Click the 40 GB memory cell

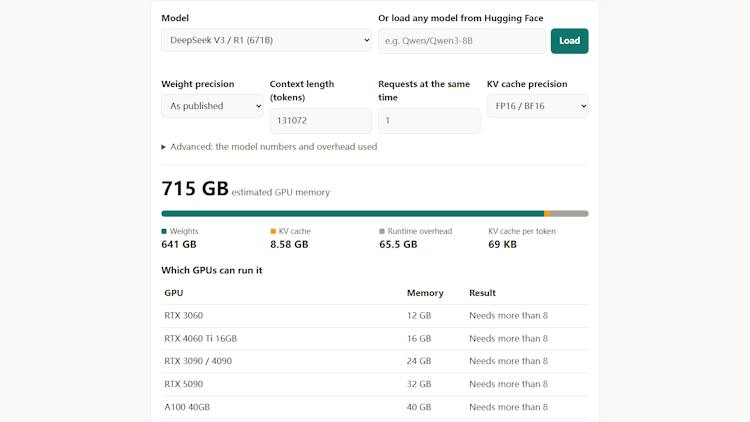tap(419, 407)
